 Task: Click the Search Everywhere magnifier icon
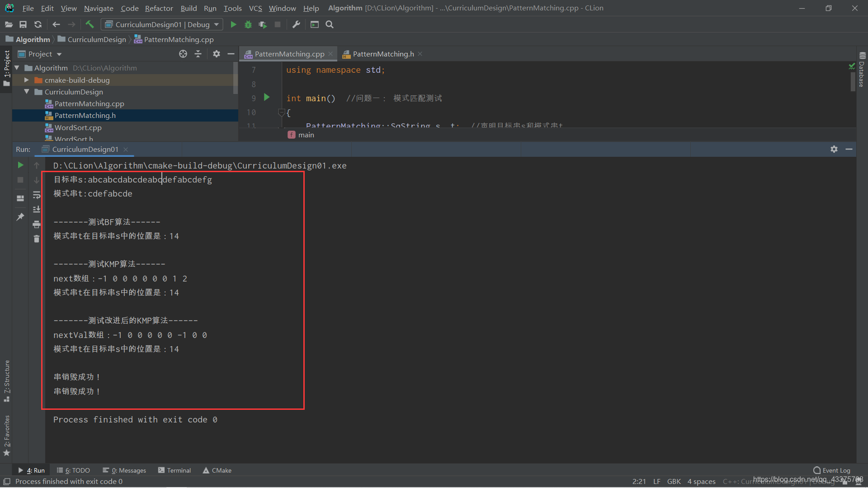point(330,24)
